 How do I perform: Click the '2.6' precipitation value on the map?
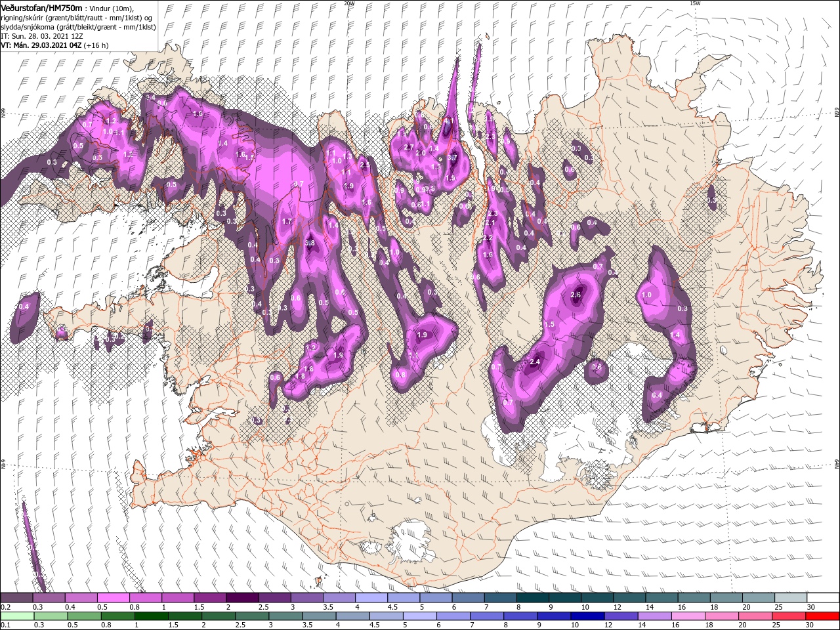pyautogui.click(x=576, y=295)
